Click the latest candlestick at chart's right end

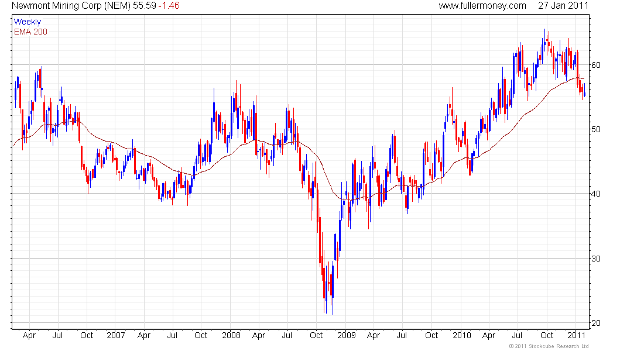pos(584,93)
